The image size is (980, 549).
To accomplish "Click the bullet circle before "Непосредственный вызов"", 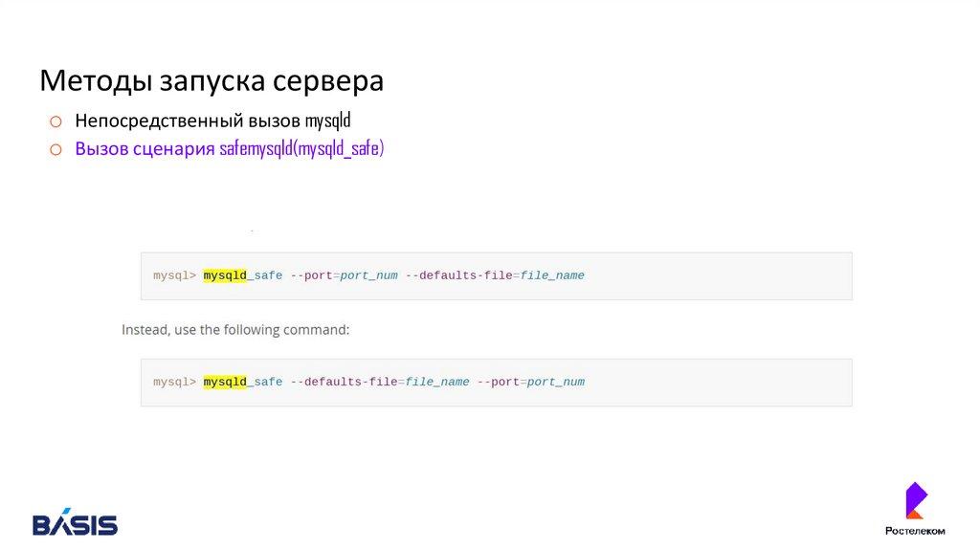I will tap(56, 121).
